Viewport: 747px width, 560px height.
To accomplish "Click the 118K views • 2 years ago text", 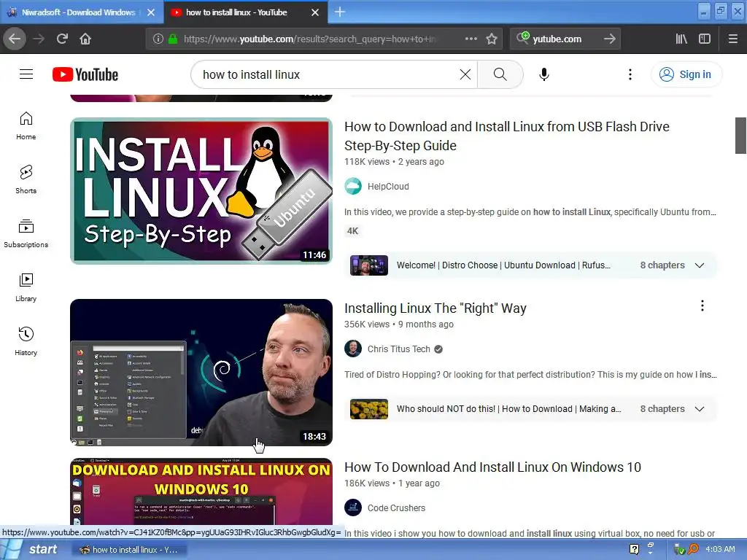I will [394, 161].
